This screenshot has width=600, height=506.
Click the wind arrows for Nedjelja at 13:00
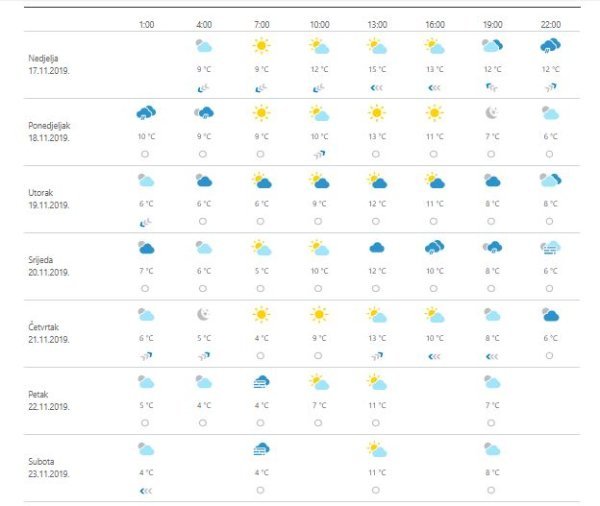pos(376,87)
